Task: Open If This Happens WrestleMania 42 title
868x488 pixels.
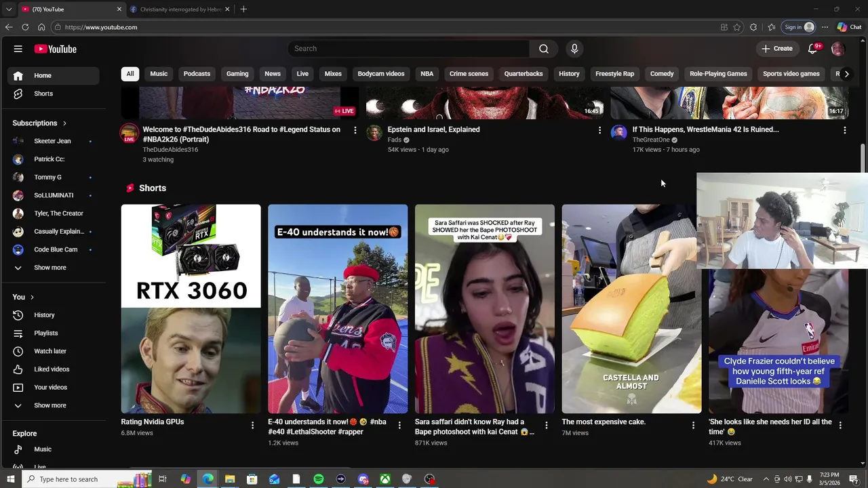Action: coord(705,129)
